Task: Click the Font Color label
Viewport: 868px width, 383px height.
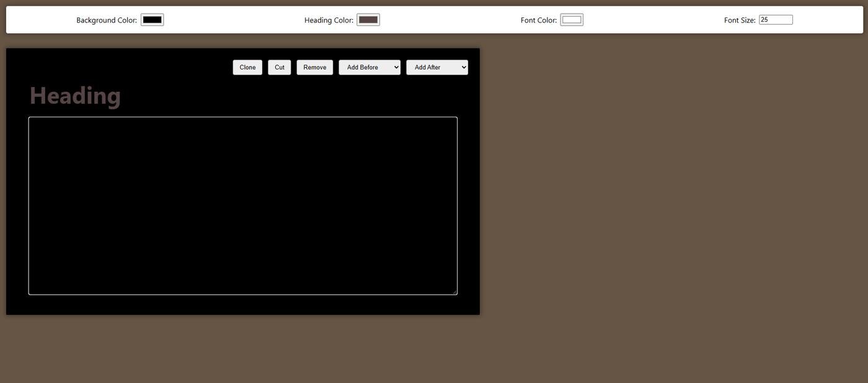Action: [x=538, y=20]
